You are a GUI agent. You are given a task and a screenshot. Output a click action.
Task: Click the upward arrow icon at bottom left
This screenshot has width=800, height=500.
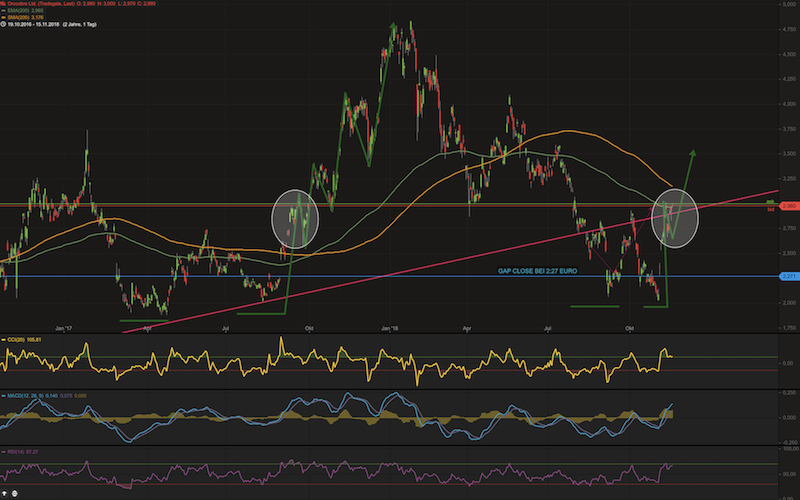pos(5,493)
